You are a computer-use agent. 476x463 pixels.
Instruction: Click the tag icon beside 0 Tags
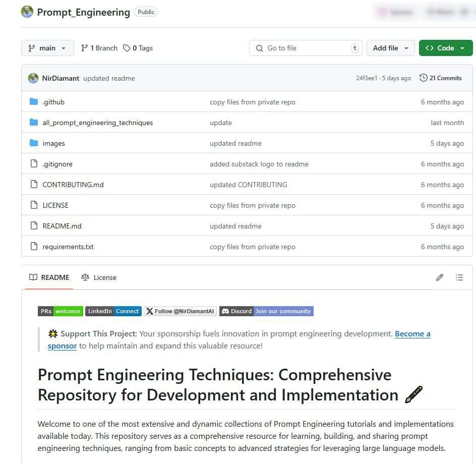coord(127,48)
